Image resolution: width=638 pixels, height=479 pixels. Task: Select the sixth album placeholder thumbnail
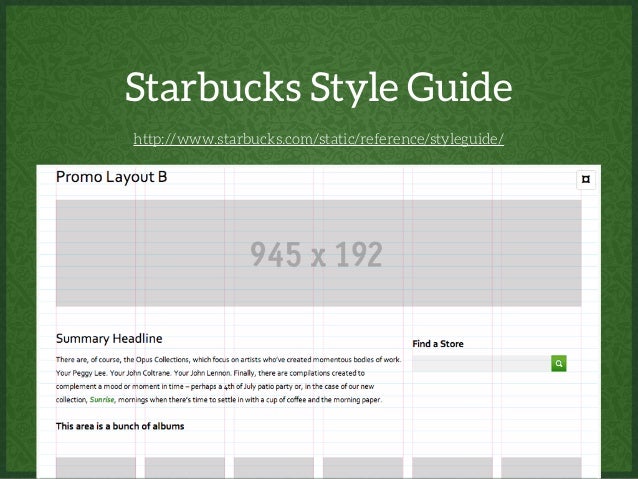[541, 468]
